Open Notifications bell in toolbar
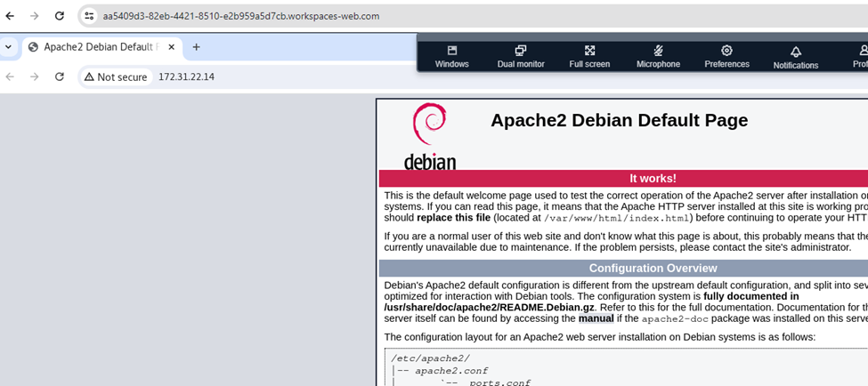This screenshot has width=868, height=386. click(796, 58)
